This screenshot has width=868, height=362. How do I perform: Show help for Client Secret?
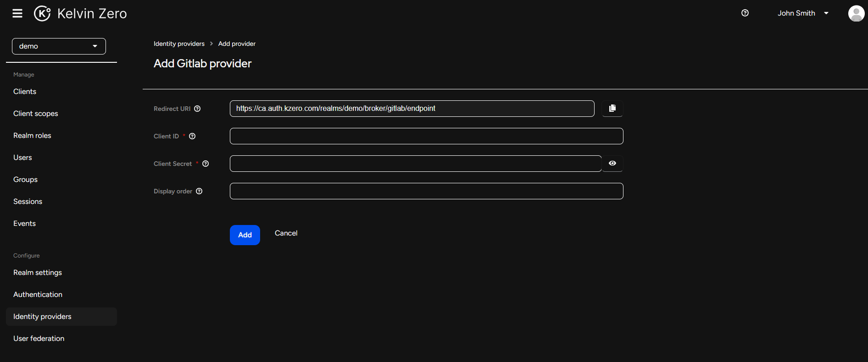coord(206,164)
